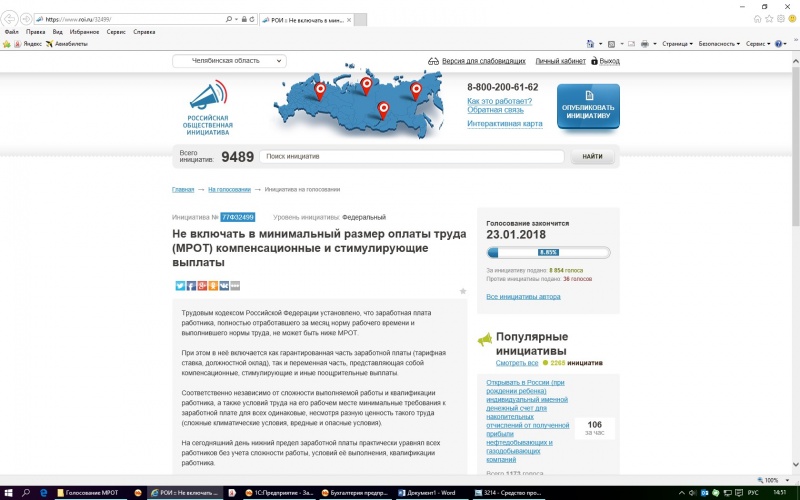Click the security lock icon in the address bar

click(x=244, y=19)
